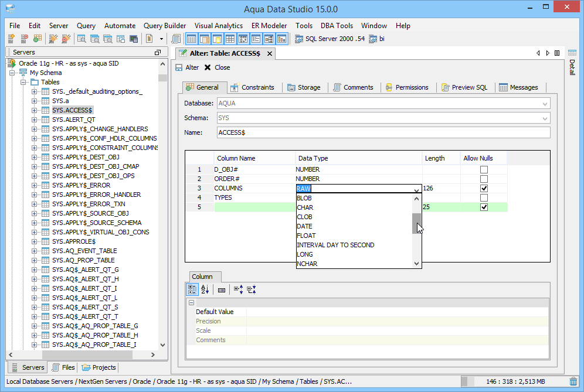
Task: Uncheck Allow Nulls for row 5
Action: [x=484, y=207]
